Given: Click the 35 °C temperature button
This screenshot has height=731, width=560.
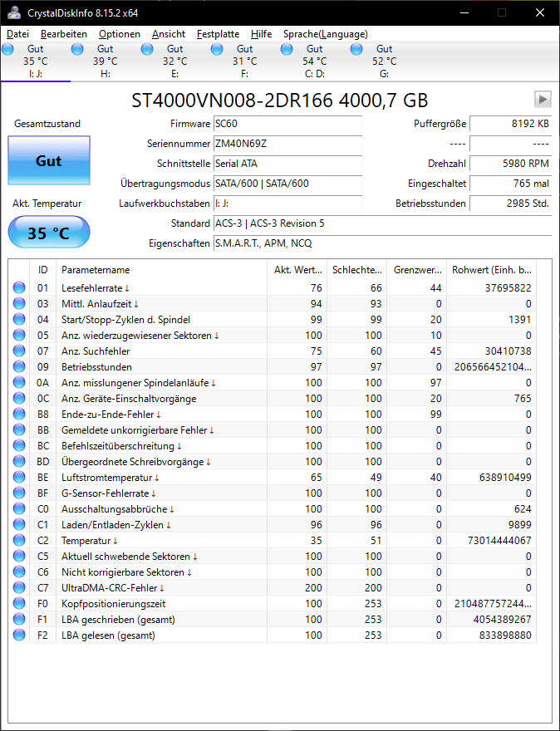Looking at the screenshot, I should pyautogui.click(x=49, y=232).
